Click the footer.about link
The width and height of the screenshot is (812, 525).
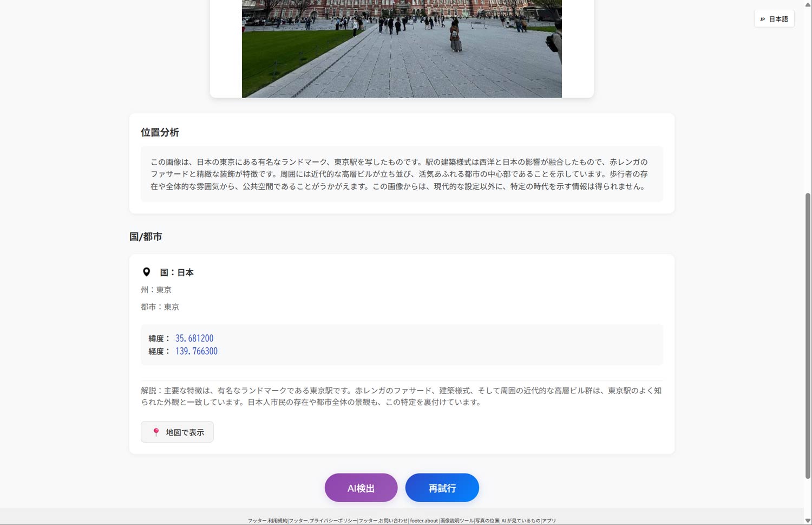(x=424, y=521)
